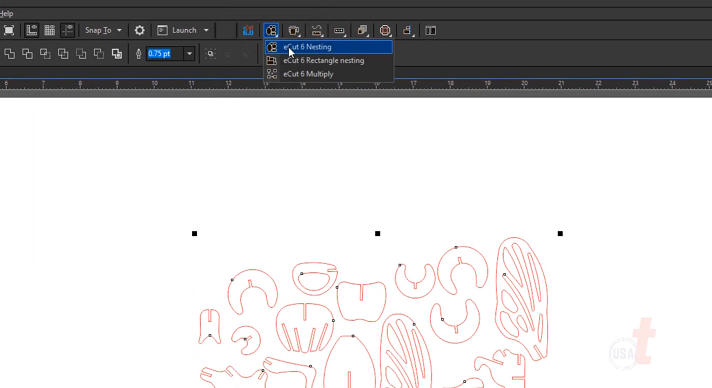This screenshot has height=388, width=712.
Task: Select eCut 6 Nesting from the menu
Action: point(329,47)
